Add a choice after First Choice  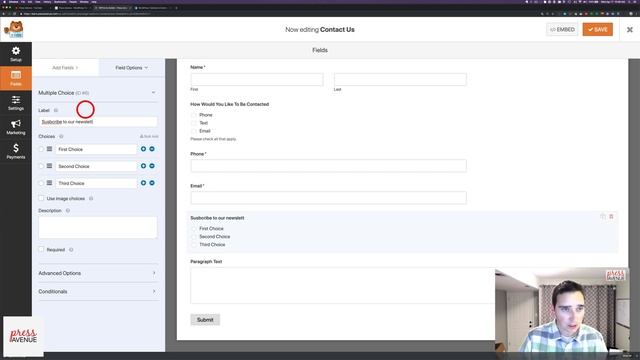(x=143, y=149)
